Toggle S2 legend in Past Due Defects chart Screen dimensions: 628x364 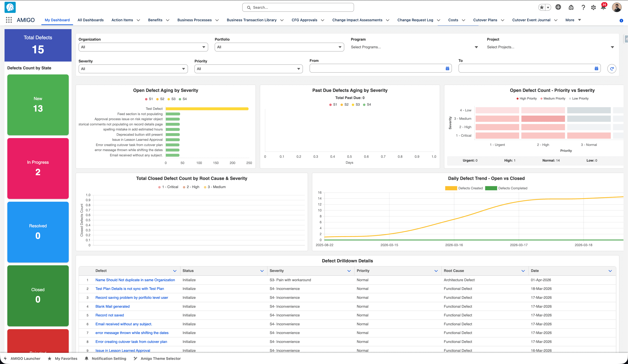(x=344, y=105)
